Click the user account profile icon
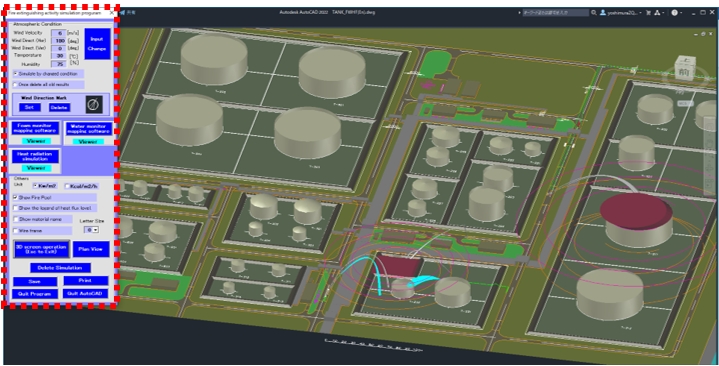The width and height of the screenshot is (719, 366). coord(603,13)
